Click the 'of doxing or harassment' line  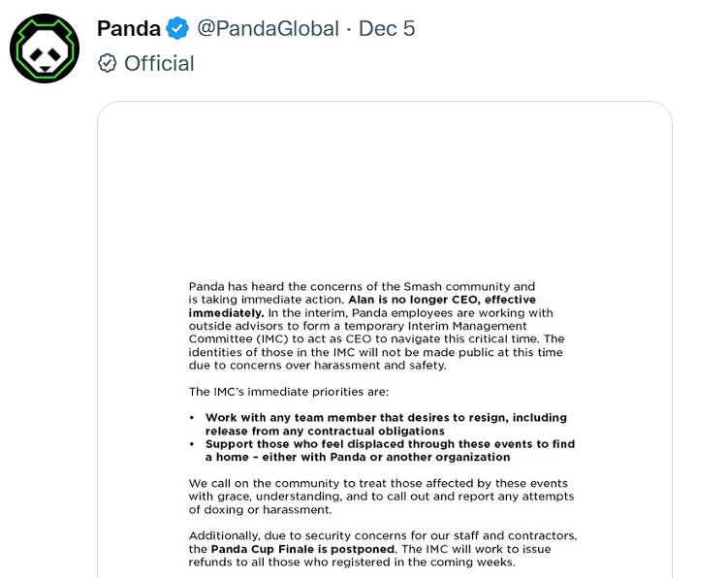(260, 510)
